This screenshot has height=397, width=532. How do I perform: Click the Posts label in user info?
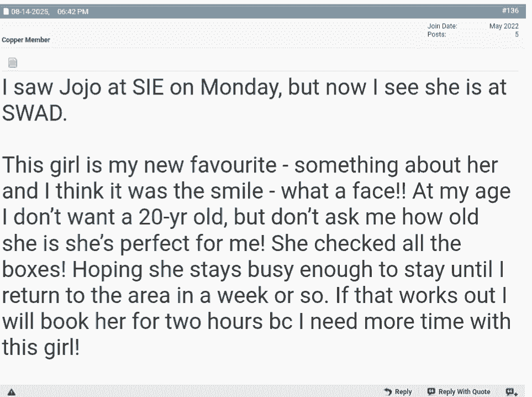436,34
